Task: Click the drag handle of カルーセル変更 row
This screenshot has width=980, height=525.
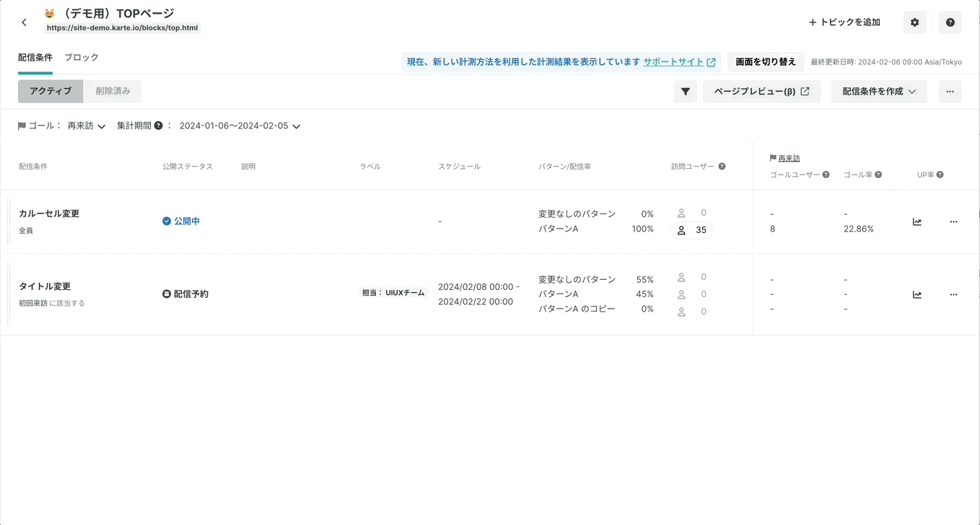Action: (9, 221)
